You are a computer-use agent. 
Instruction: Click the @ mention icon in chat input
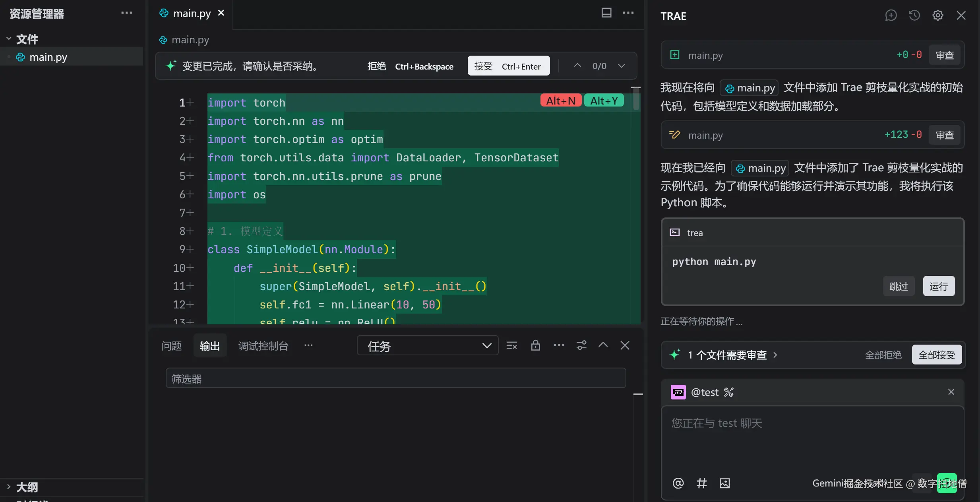click(x=678, y=483)
